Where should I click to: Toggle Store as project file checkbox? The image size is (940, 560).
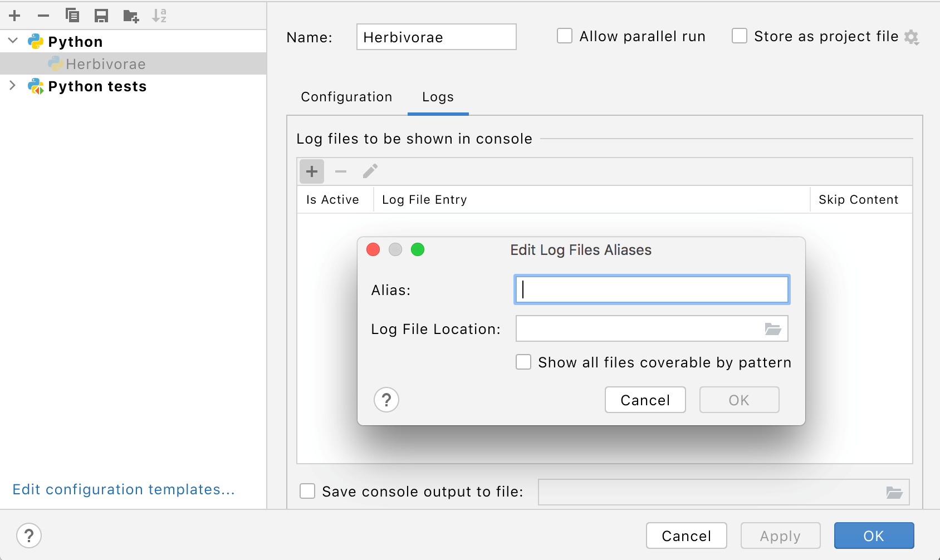740,36
